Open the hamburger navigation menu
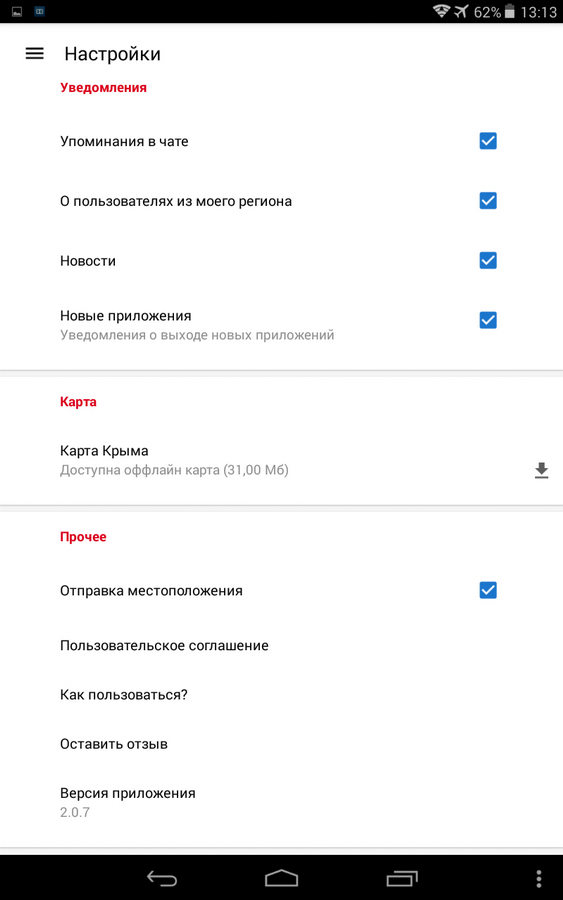 tap(34, 53)
